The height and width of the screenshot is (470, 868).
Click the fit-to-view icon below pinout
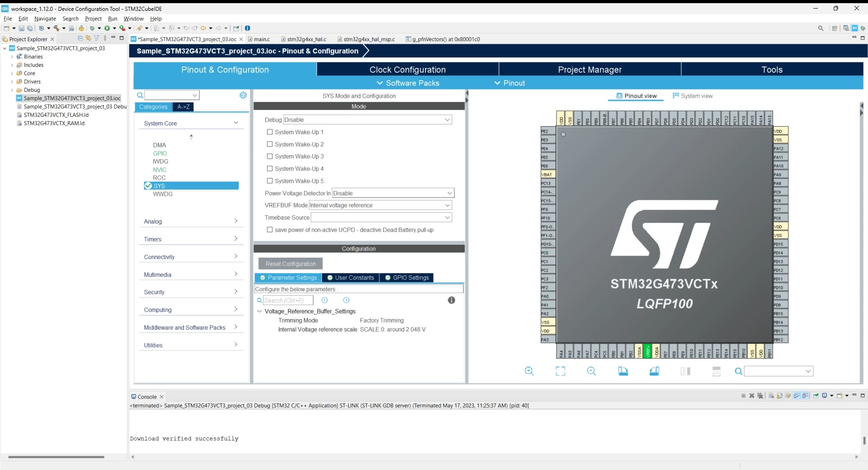pyautogui.click(x=560, y=371)
